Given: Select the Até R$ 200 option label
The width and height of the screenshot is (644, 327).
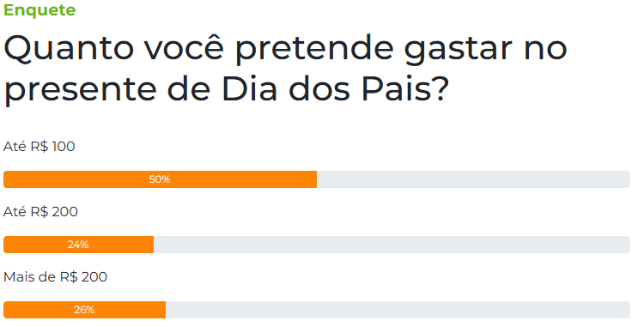Looking at the screenshot, I should point(40,212).
